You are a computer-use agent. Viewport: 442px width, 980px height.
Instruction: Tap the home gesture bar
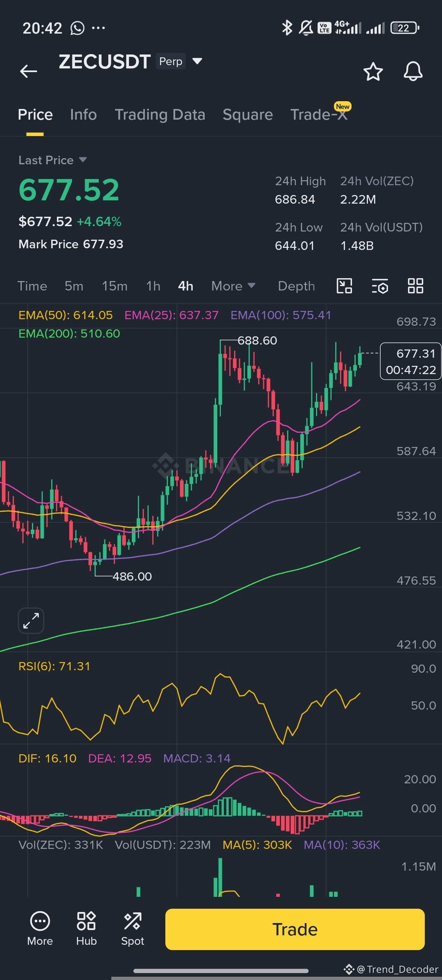pos(221,971)
